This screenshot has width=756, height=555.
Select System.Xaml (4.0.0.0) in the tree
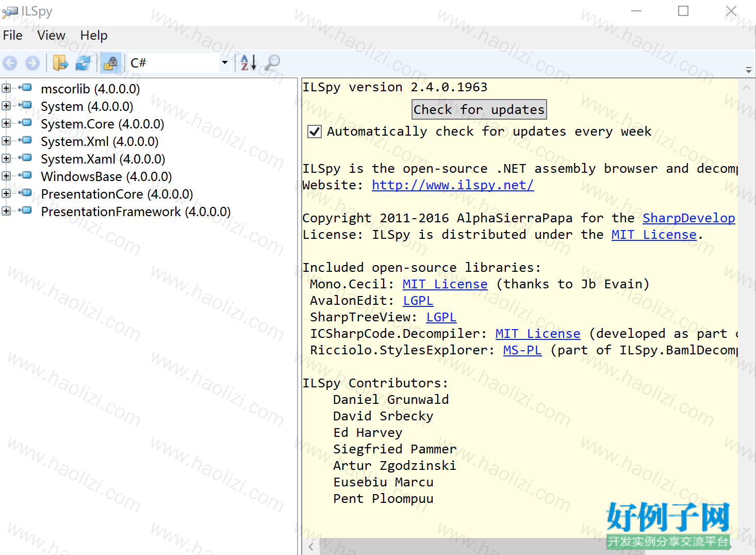(x=103, y=159)
